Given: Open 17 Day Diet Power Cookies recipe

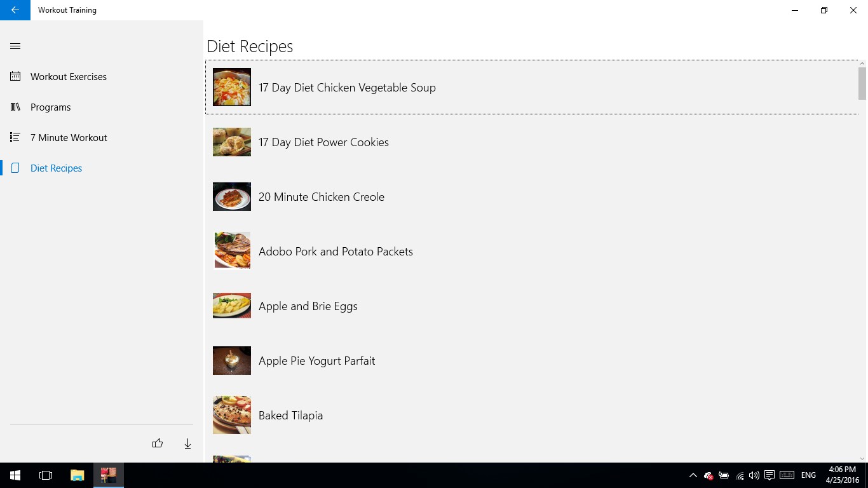Looking at the screenshot, I should point(323,142).
